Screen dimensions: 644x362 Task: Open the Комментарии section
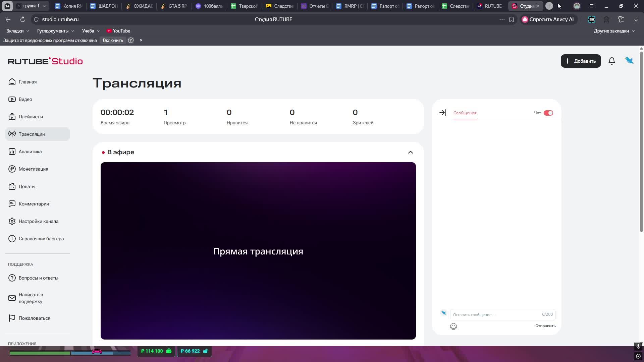click(x=34, y=204)
